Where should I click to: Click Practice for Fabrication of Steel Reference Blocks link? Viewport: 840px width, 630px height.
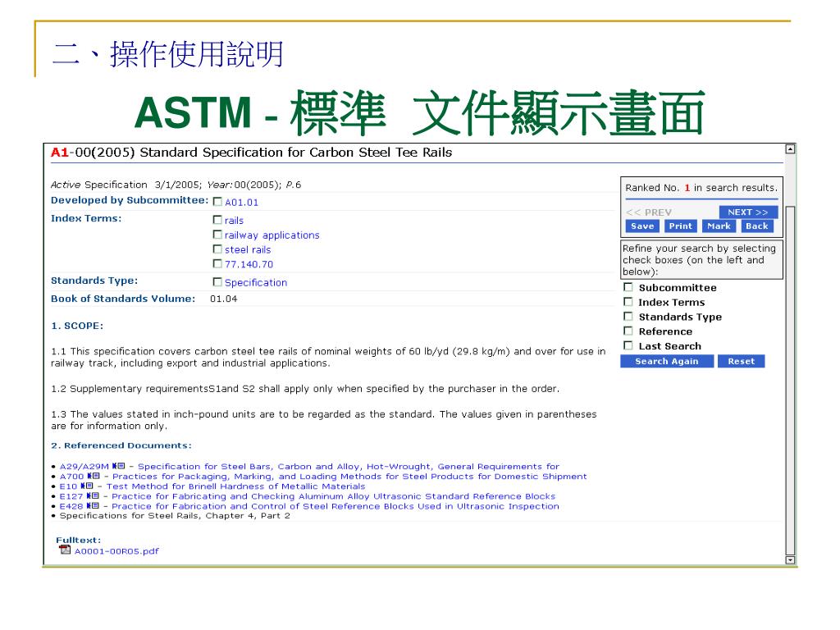tap(336, 506)
